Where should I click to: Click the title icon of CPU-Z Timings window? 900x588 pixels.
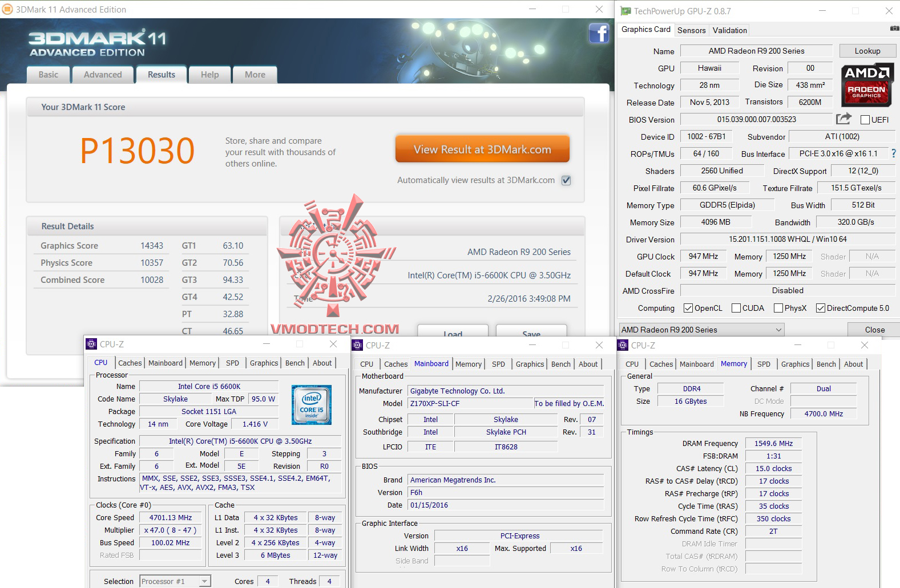(x=623, y=345)
